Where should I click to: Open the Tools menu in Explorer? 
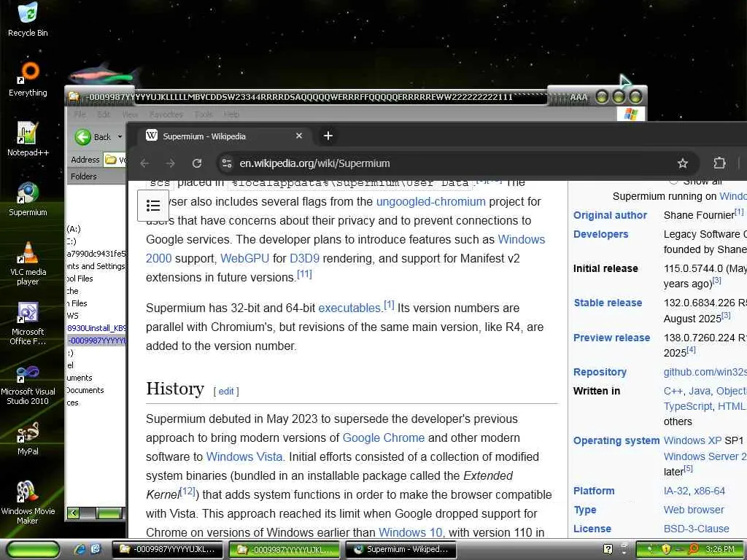[204, 114]
